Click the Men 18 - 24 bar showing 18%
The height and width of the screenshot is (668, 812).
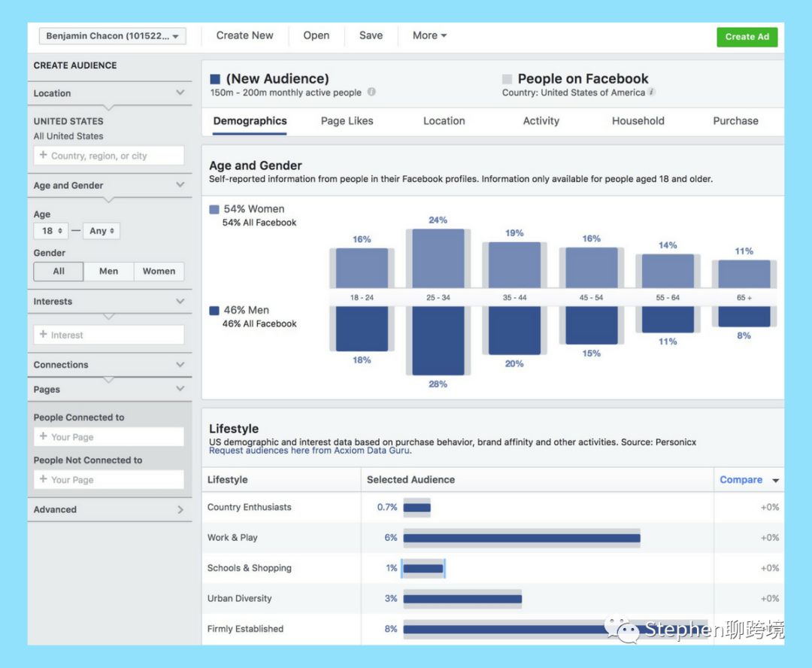click(x=362, y=329)
